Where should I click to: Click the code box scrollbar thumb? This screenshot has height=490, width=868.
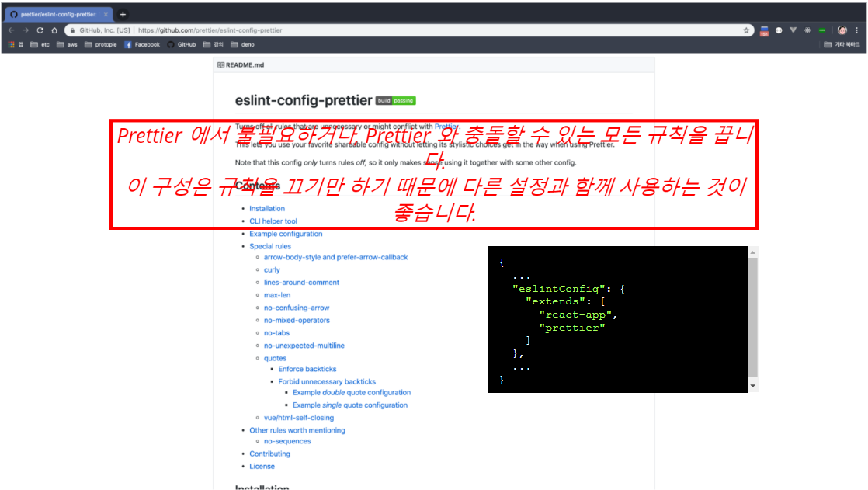(753, 318)
